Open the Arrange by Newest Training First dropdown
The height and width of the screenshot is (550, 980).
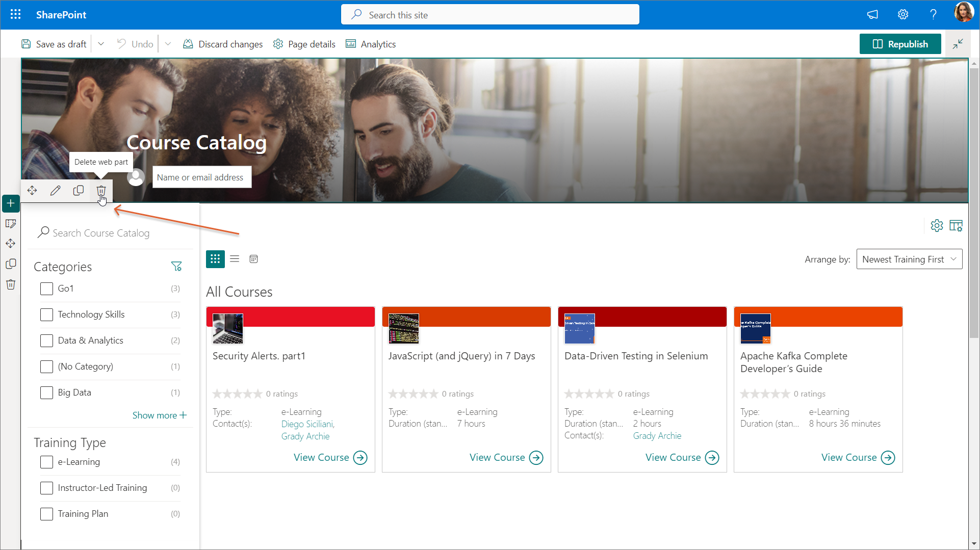(909, 259)
